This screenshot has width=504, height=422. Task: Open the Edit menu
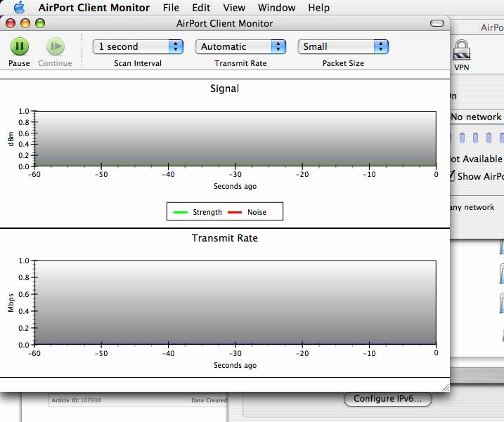pos(201,8)
